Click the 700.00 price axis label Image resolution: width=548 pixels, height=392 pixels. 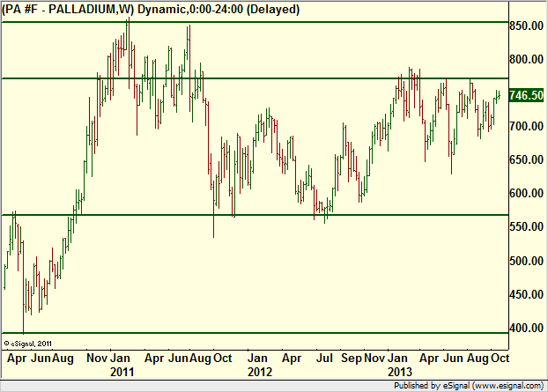[526, 126]
